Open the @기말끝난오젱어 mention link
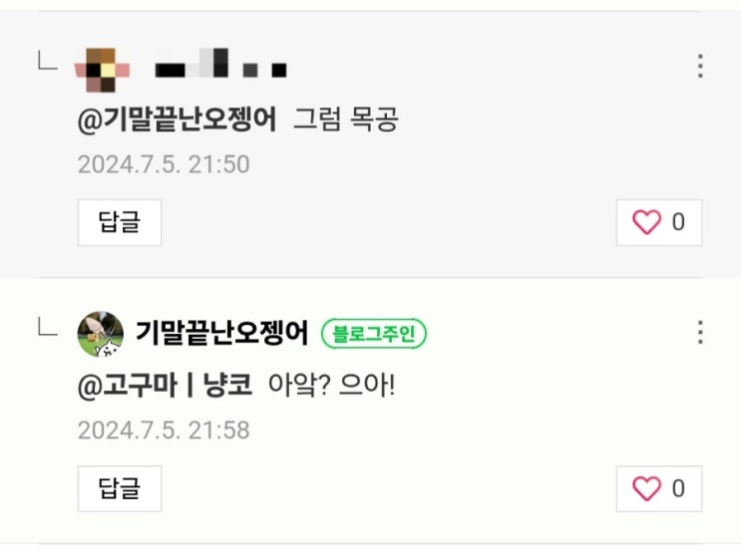The height and width of the screenshot is (560, 741). pos(177,120)
